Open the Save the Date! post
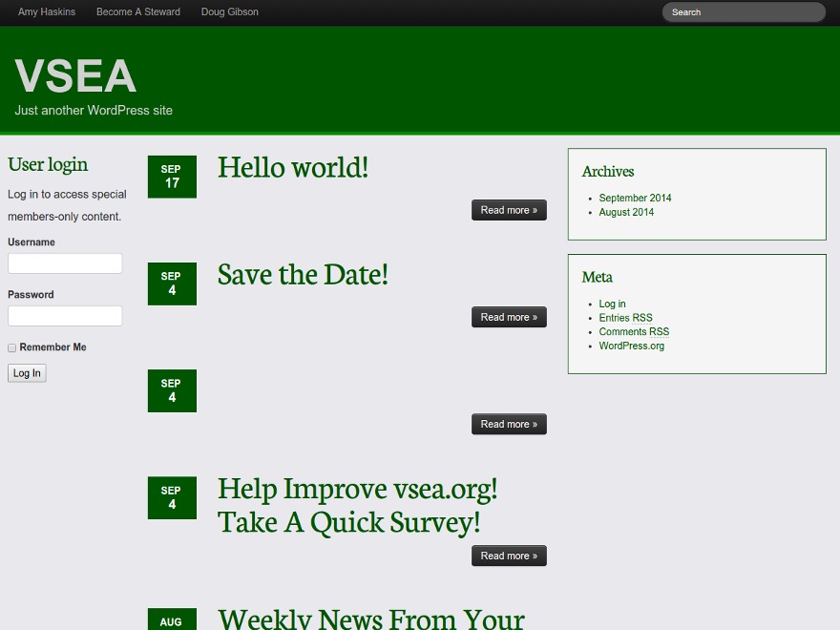The height and width of the screenshot is (630, 840). [303, 274]
